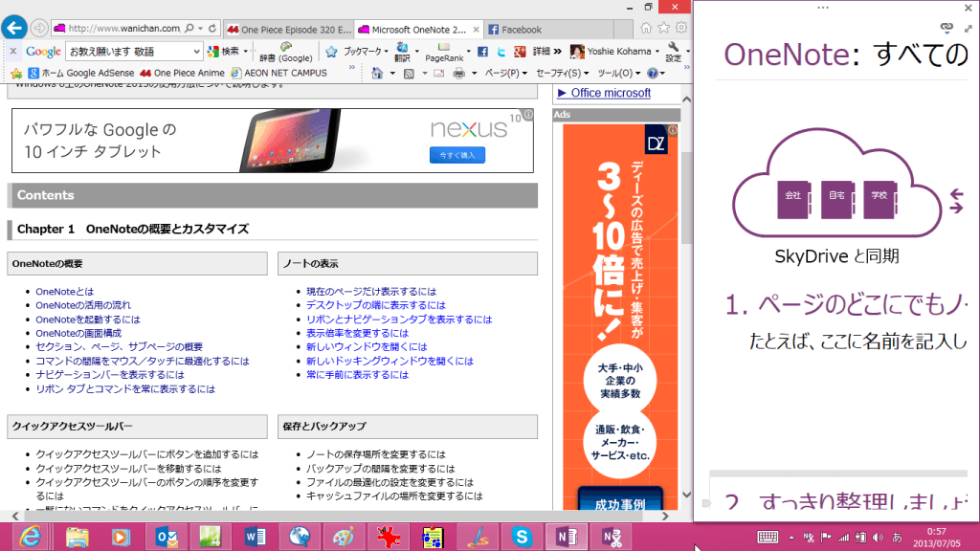Click the vertical scrollbar down arrow

(x=686, y=495)
